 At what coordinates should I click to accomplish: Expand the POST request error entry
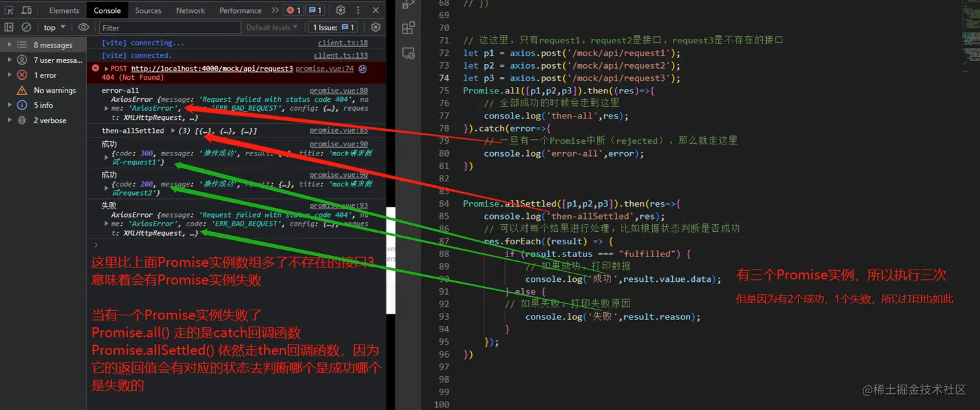[106, 68]
